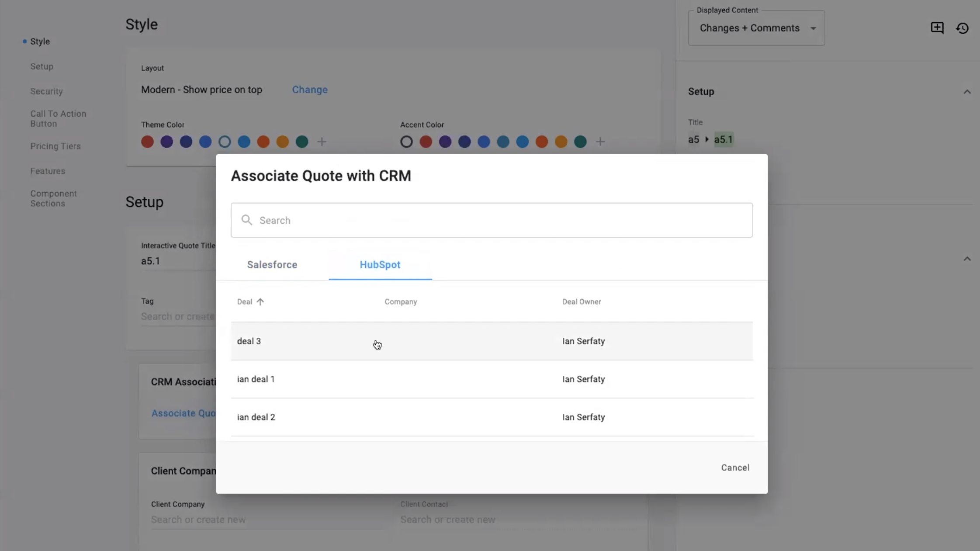Click the Associate Quote link
Viewport: 980px width, 551px height.
point(184,413)
